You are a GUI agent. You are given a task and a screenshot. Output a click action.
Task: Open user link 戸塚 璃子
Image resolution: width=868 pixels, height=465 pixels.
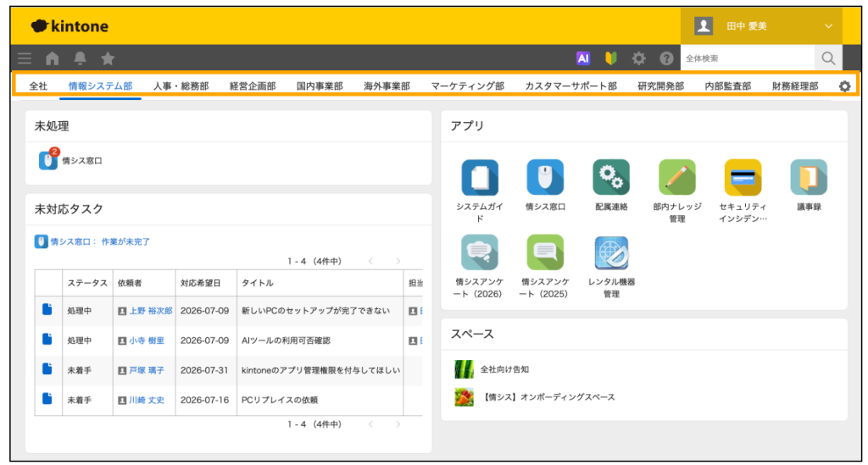tap(147, 370)
